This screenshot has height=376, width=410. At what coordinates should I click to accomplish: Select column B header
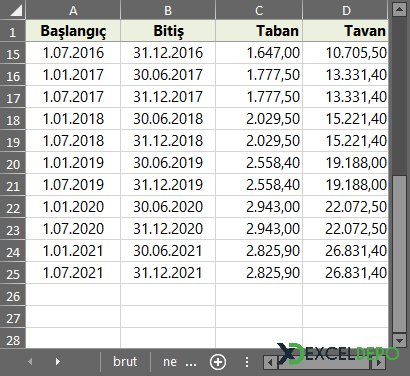tap(168, 10)
